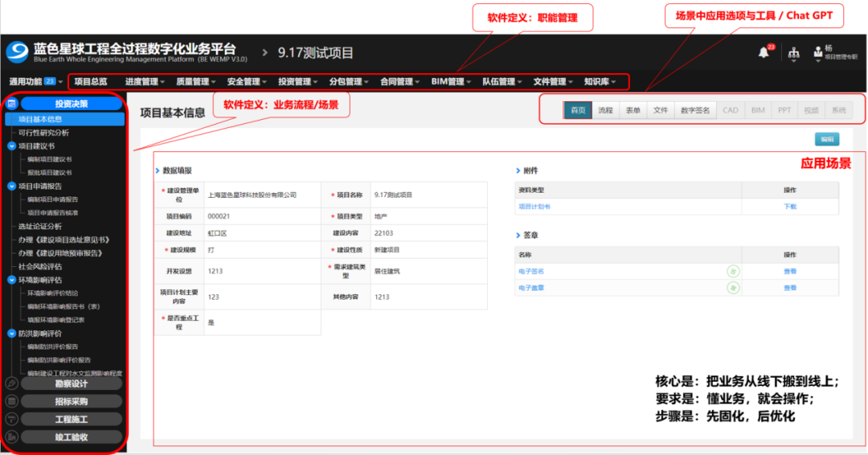Open the organization chart icon in header
The width and height of the screenshot is (868, 455).
pos(794,54)
